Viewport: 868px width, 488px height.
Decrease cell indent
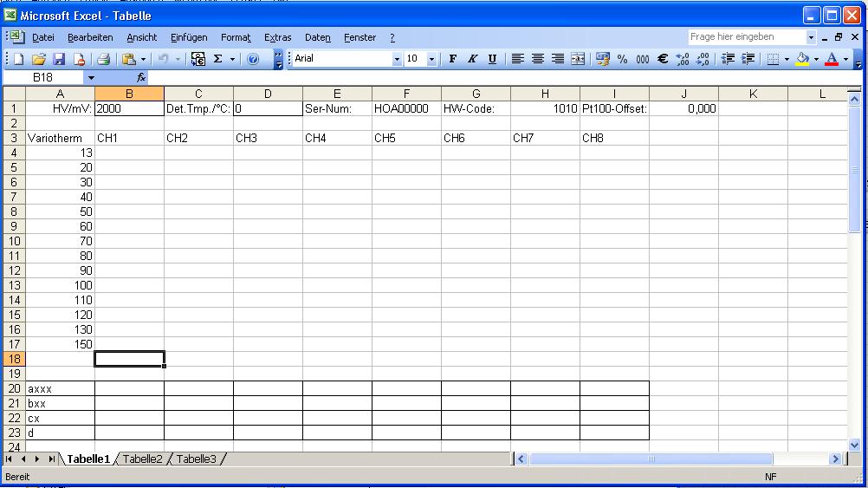coord(728,59)
